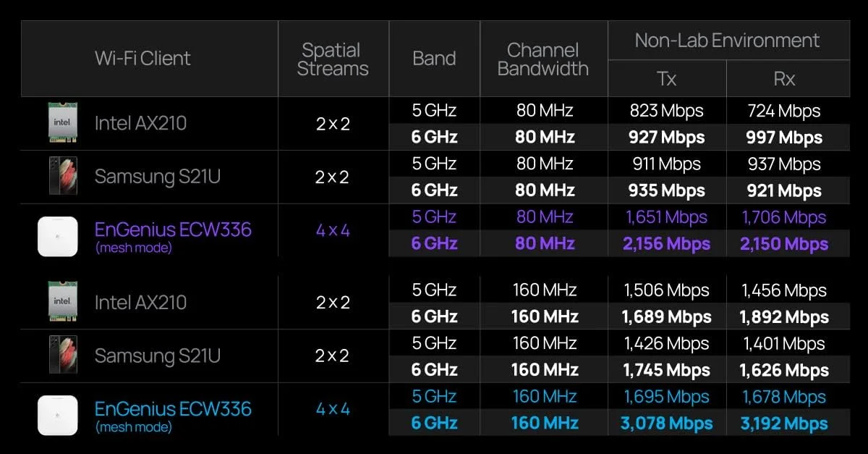Select the Rx column header
868x454 pixels.
pyautogui.click(x=785, y=79)
